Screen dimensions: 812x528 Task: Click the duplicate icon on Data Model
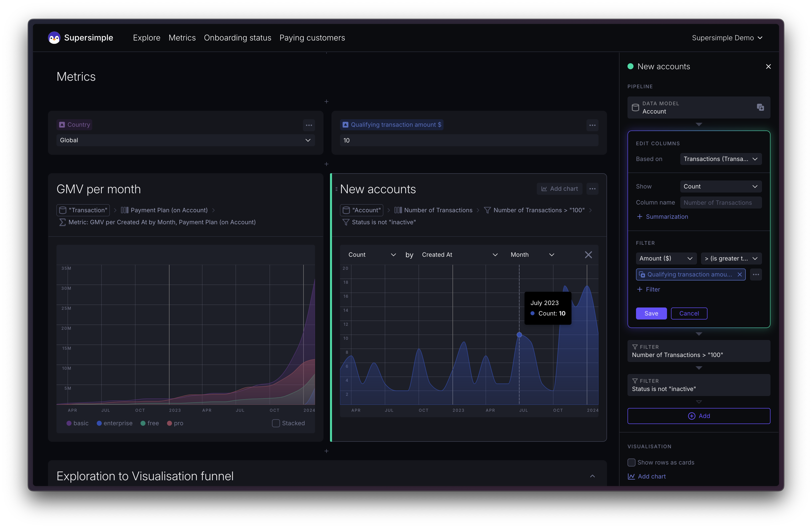pyautogui.click(x=760, y=107)
